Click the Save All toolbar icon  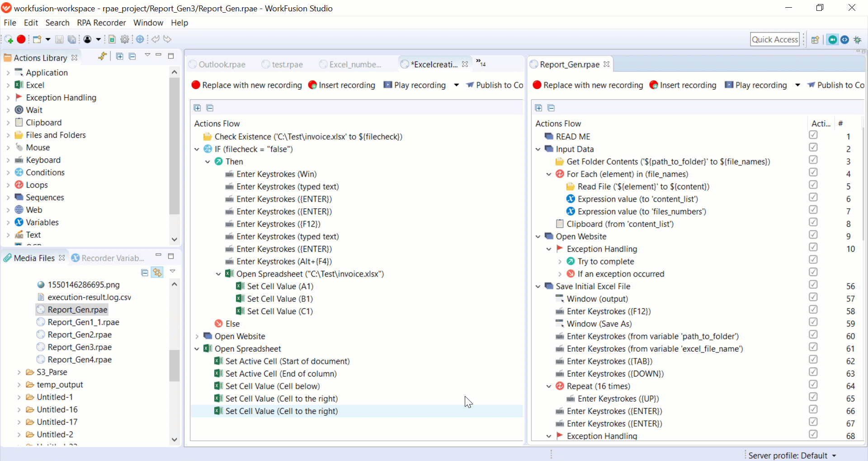tap(72, 40)
